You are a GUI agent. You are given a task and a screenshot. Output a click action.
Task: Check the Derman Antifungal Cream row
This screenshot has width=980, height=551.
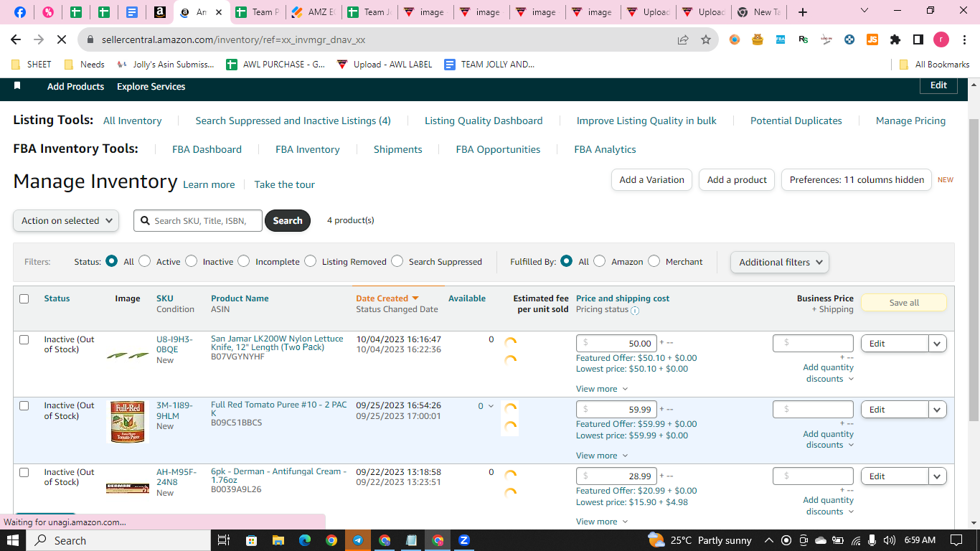pos(24,472)
